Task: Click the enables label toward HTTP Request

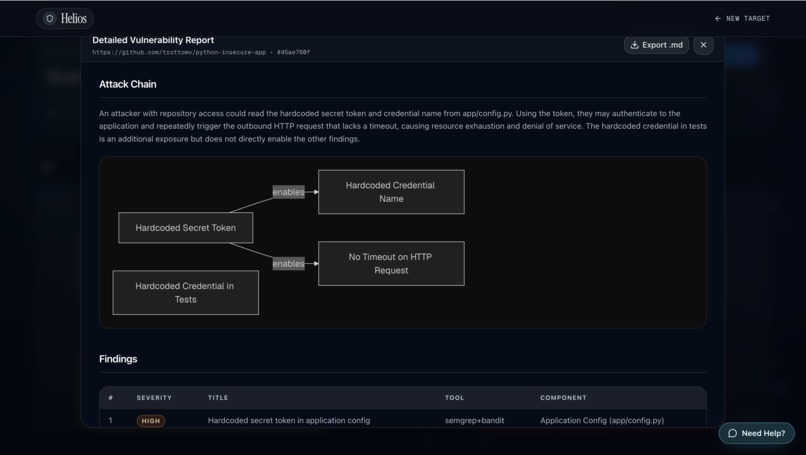Action: tap(288, 263)
